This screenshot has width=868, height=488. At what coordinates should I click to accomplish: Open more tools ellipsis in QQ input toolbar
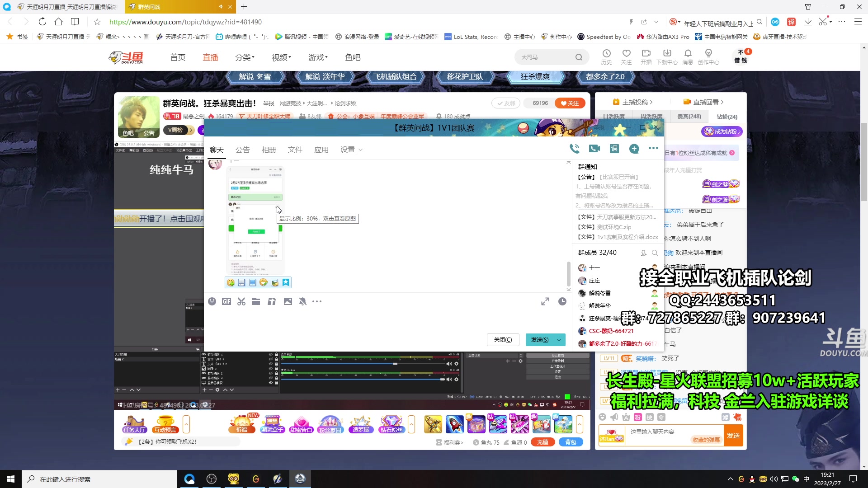point(317,301)
